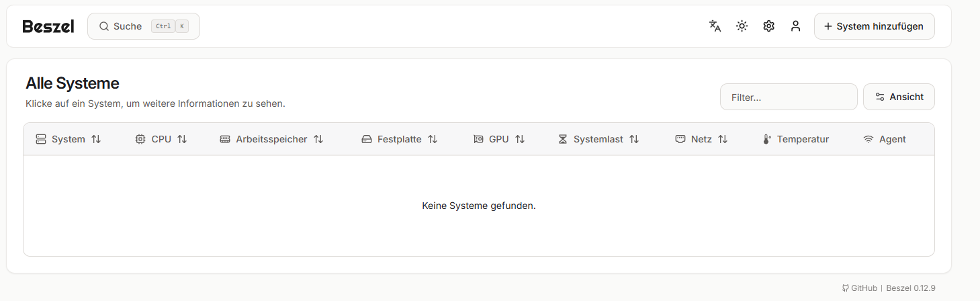Click the System hinzufügen button
The height and width of the screenshot is (301, 980).
874,26
